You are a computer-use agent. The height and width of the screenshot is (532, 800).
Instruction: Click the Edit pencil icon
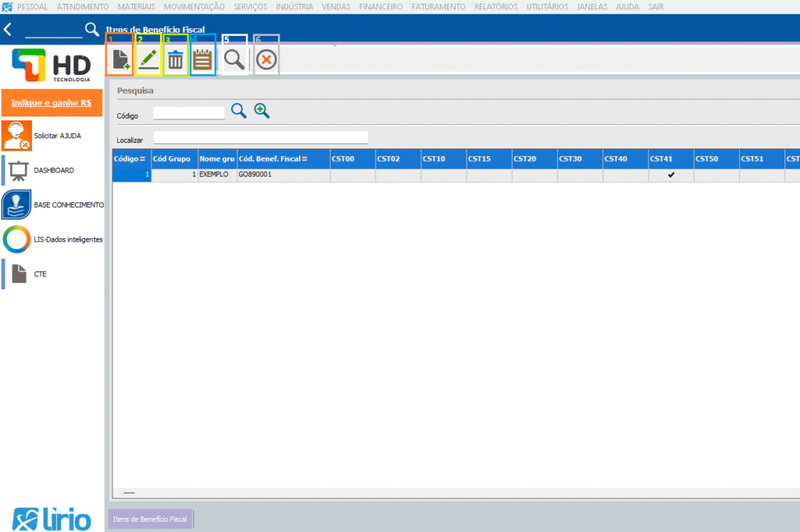148,60
